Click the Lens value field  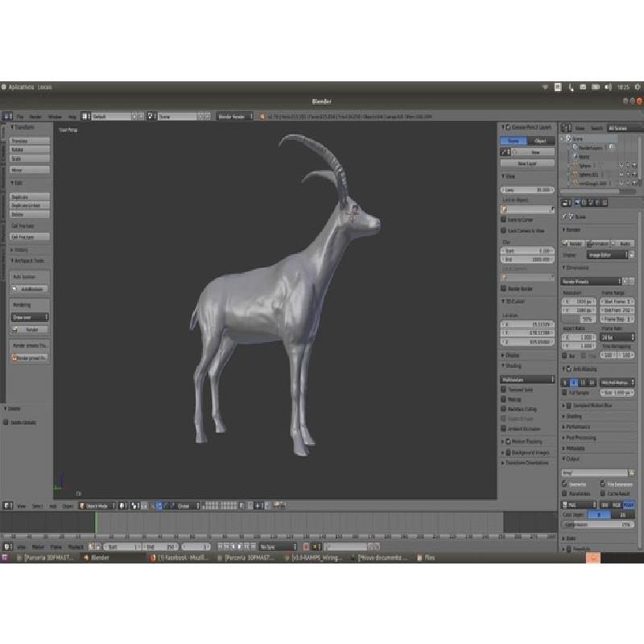[x=526, y=190]
